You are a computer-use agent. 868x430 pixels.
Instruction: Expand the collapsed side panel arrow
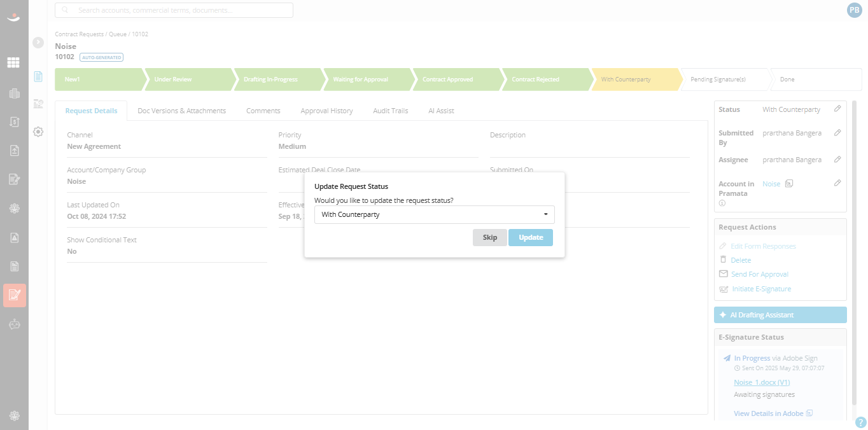(x=38, y=43)
